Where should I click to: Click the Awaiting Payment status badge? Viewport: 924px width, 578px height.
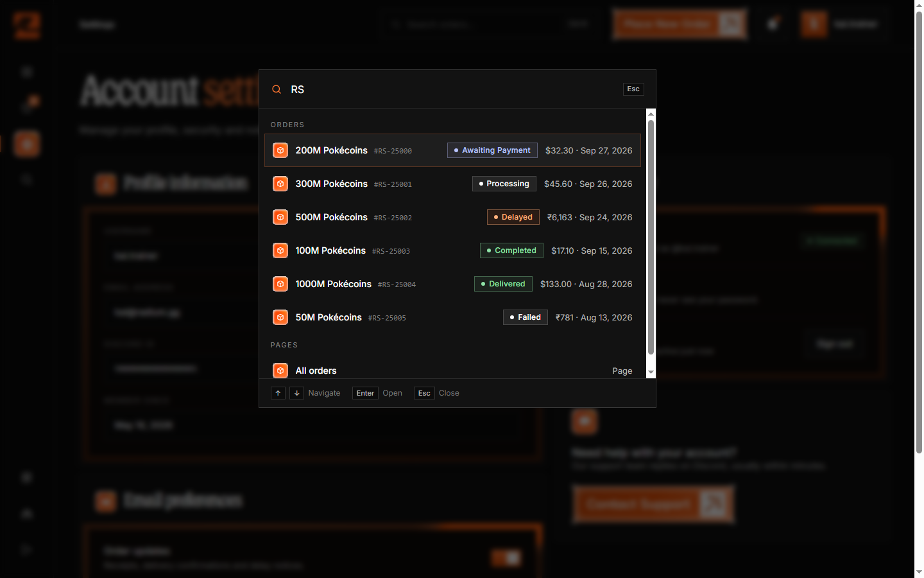point(492,150)
